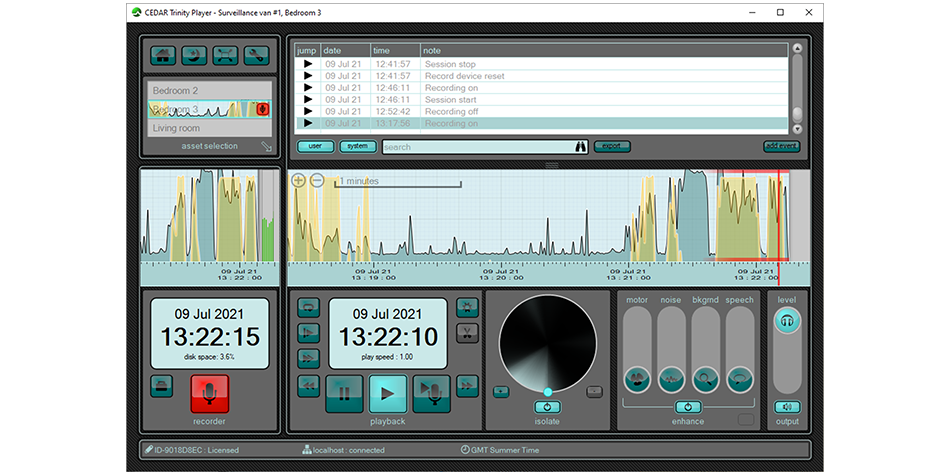Click the binoculars search icon

[x=580, y=146]
